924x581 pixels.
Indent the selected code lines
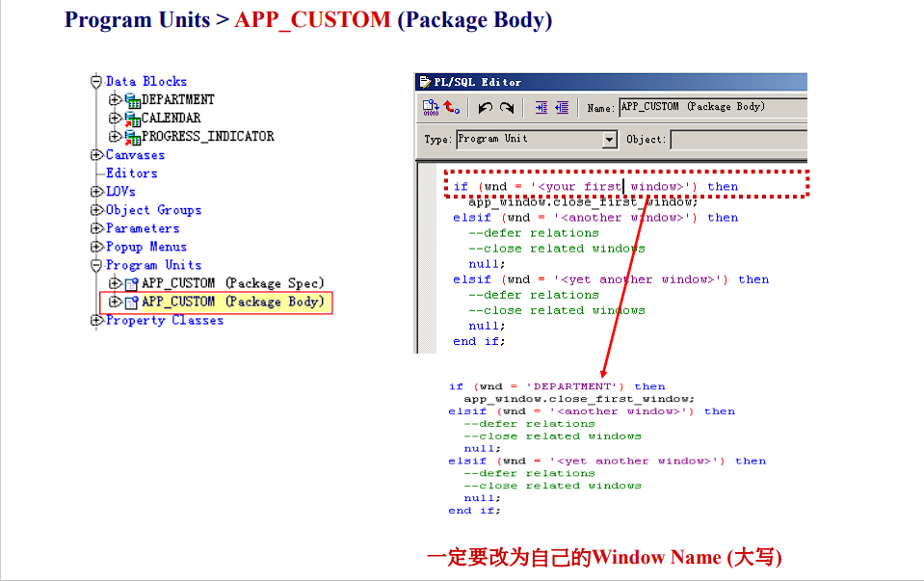tap(541, 107)
